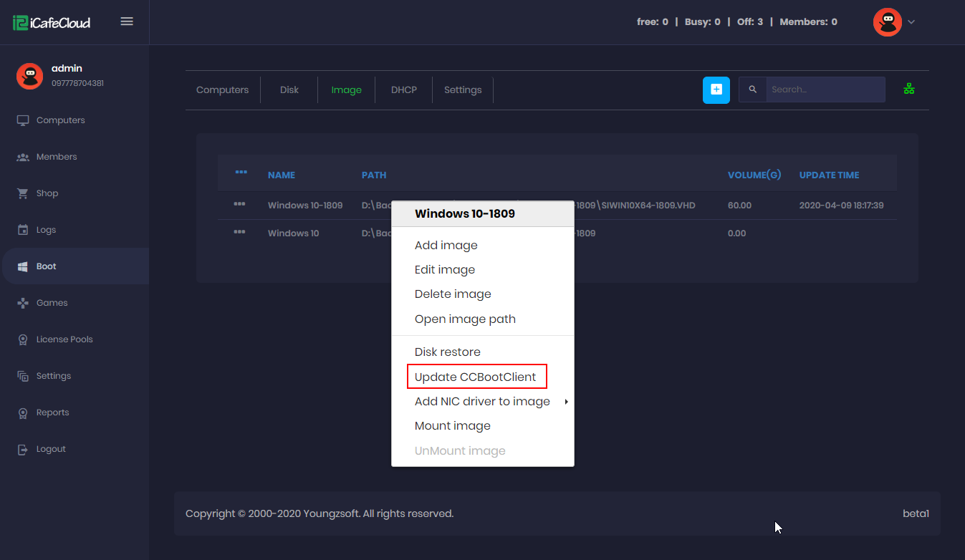Open the Shop section
The height and width of the screenshot is (560, 965).
click(x=47, y=193)
